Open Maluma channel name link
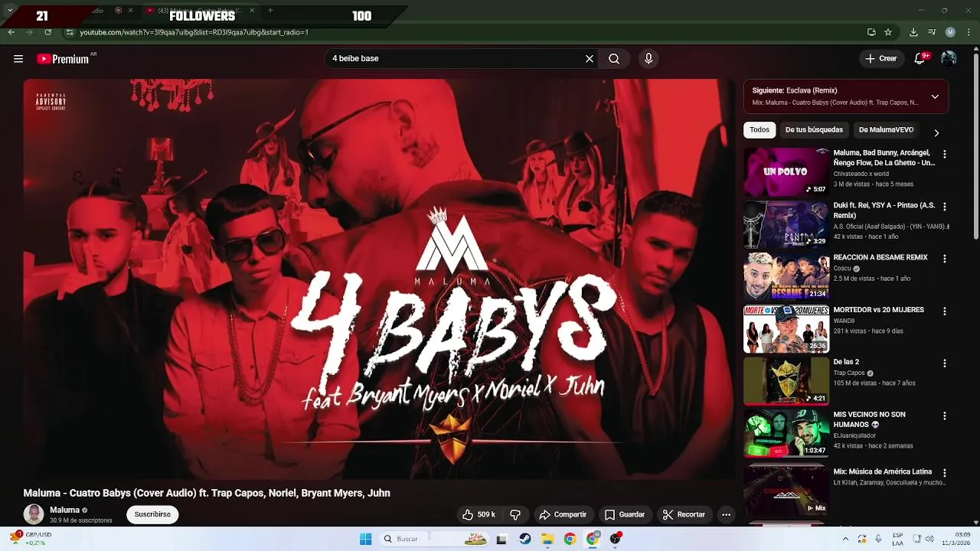The width and height of the screenshot is (980, 551). [x=64, y=510]
